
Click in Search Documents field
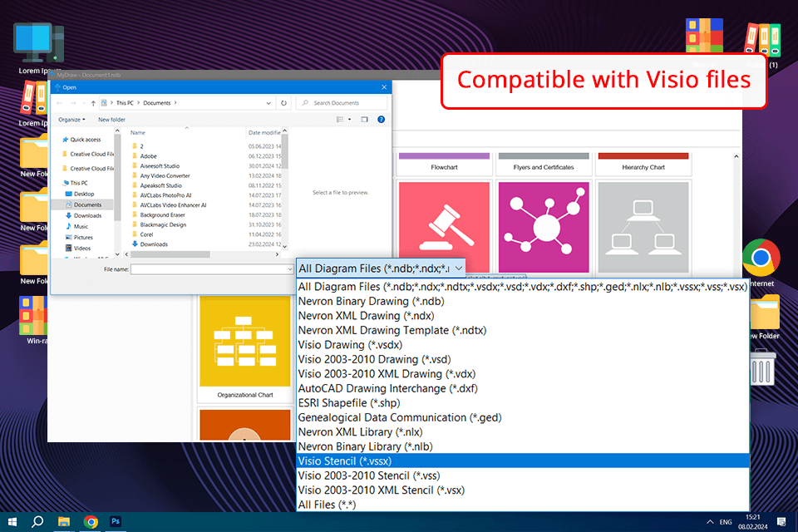[x=342, y=103]
